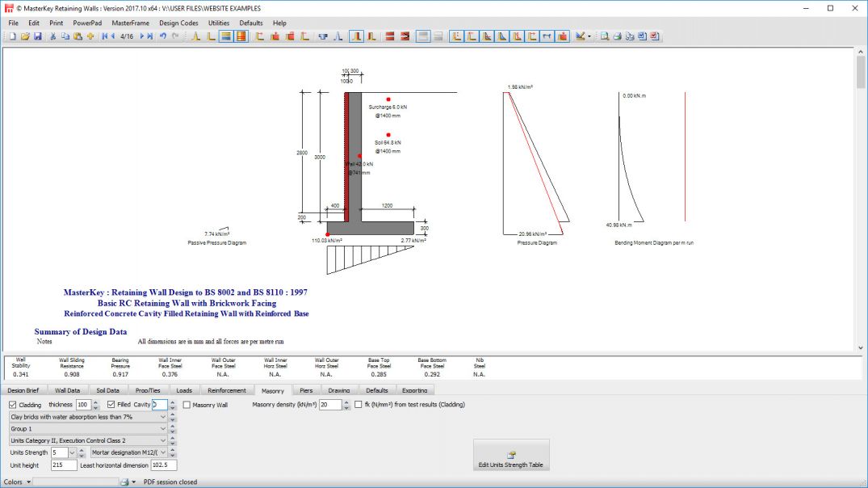
Task: Toggle the Cladding checkbox
Action: [13, 405]
